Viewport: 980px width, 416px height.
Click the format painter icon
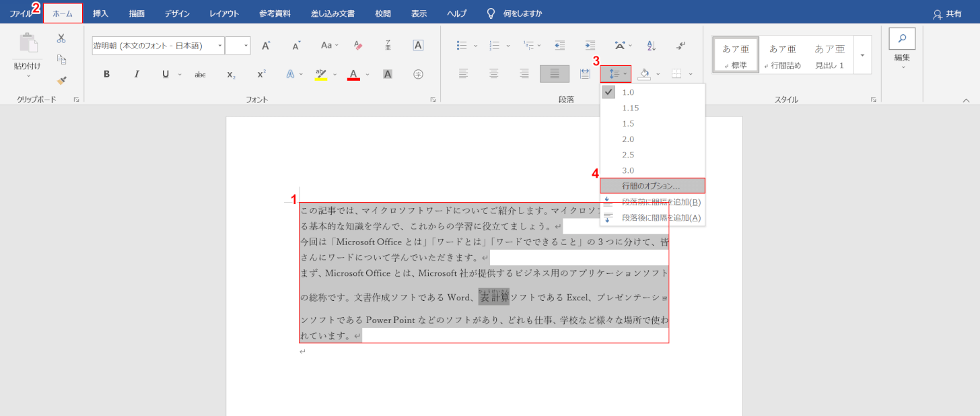click(x=60, y=81)
